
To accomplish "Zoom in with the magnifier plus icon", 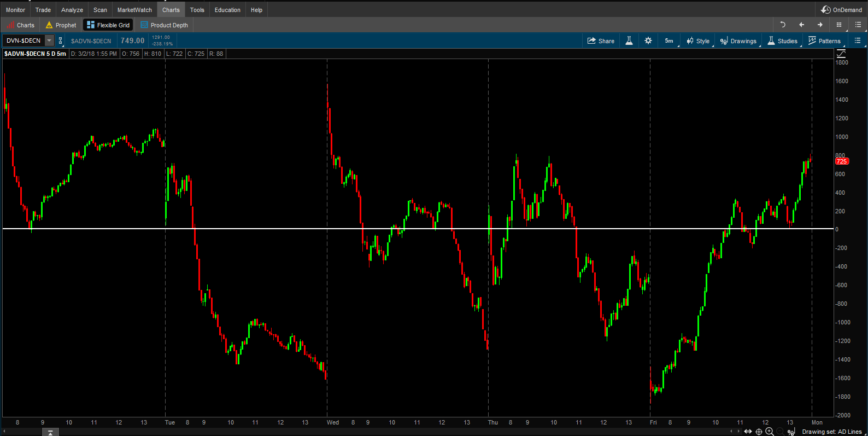I will click(770, 432).
